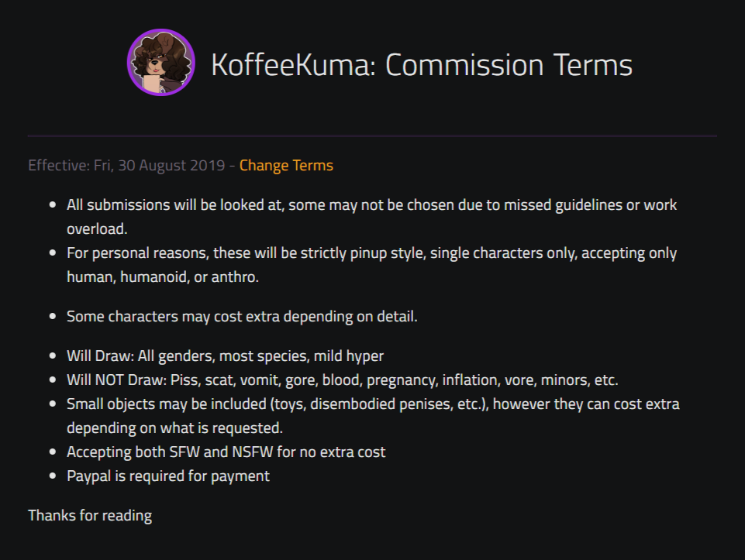Click the Effective date text
Screen dimensions: 745x560
point(127,165)
